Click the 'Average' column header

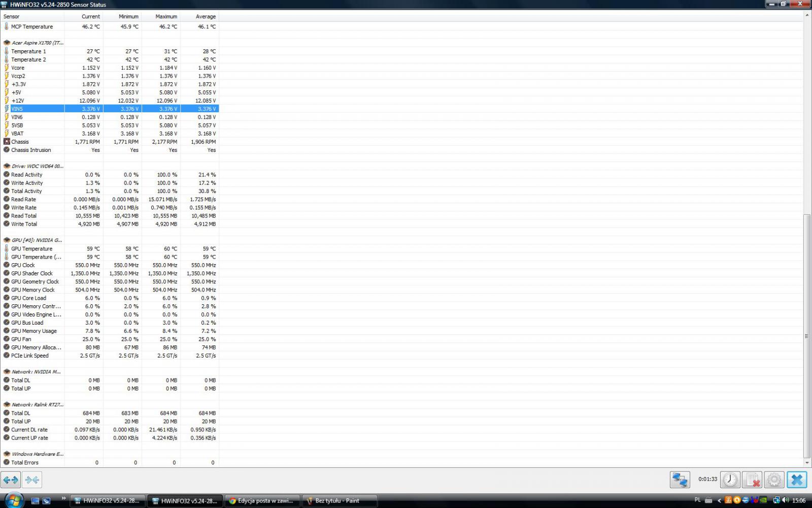(x=199, y=16)
